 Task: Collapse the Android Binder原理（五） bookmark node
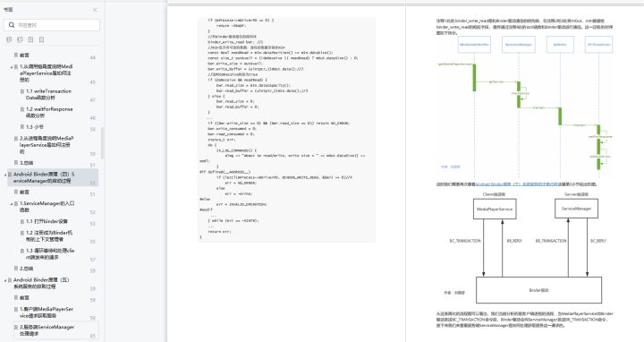pyautogui.click(x=5, y=280)
